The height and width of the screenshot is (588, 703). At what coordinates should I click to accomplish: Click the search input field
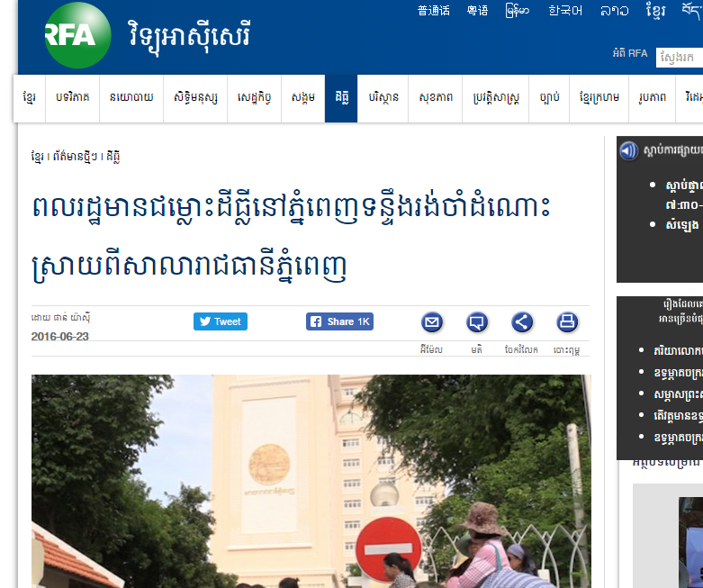coord(680,58)
